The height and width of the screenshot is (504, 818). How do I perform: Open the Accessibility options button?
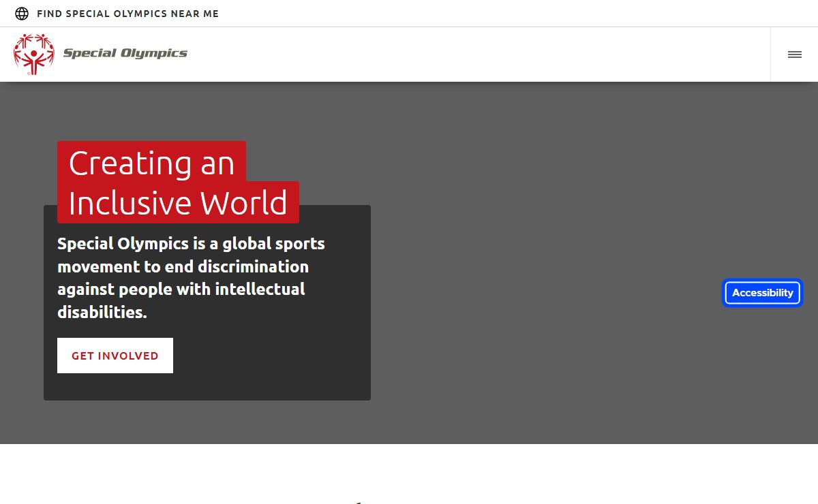762,293
